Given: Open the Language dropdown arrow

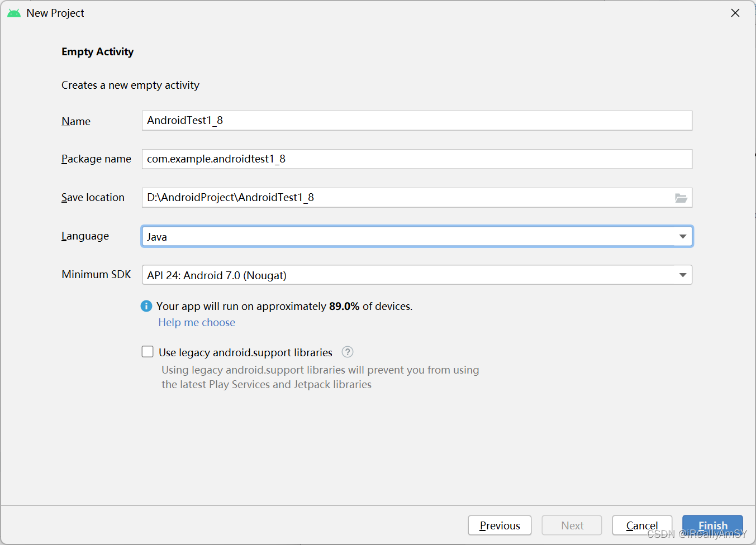Looking at the screenshot, I should click(682, 236).
